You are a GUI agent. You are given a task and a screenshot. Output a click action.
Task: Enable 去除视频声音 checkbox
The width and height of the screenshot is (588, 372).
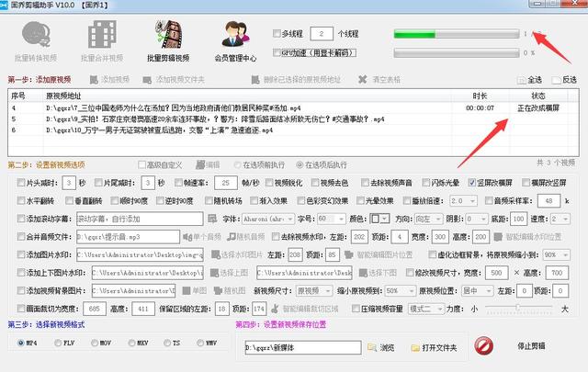(x=365, y=183)
